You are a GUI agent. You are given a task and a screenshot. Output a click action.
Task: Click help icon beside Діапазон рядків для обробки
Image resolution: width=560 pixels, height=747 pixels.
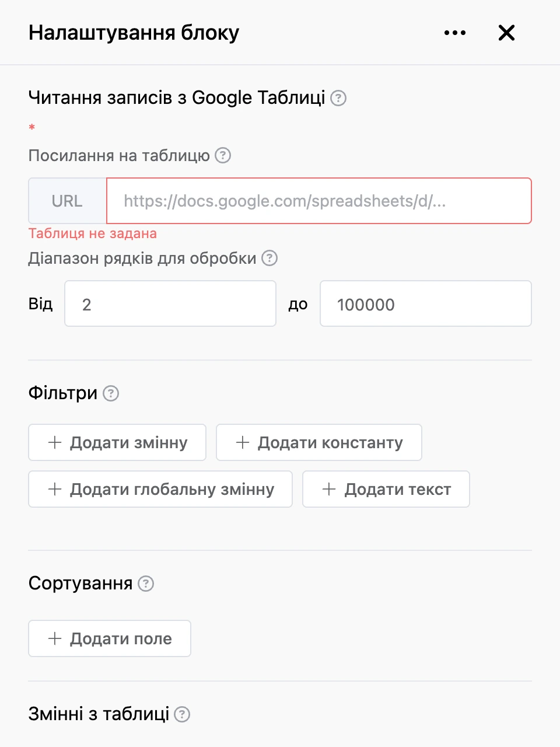click(269, 258)
